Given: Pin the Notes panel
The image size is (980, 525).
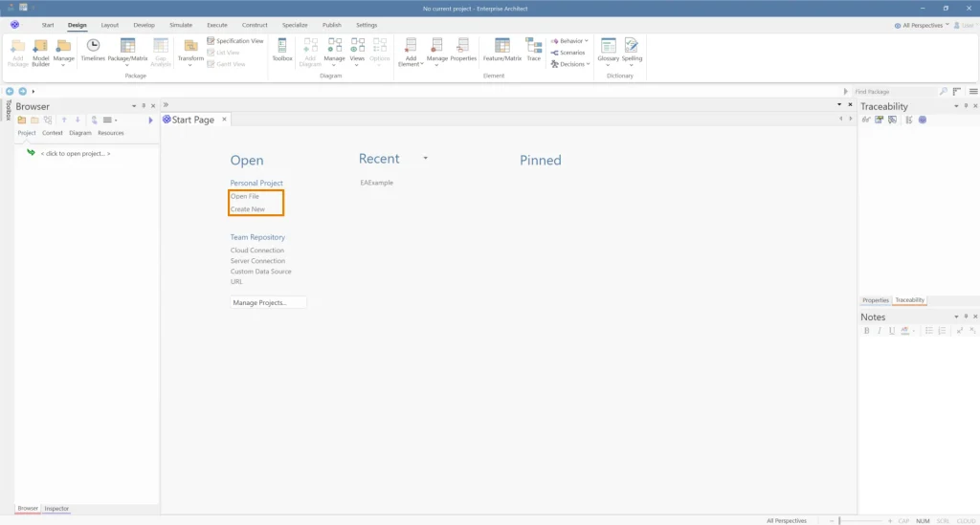Looking at the screenshot, I should pos(966,317).
